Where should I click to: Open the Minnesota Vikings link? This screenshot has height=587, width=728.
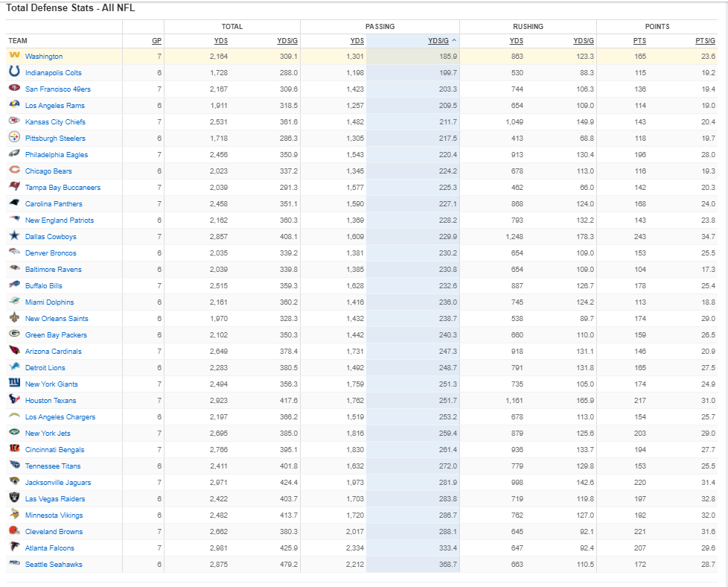tap(54, 515)
